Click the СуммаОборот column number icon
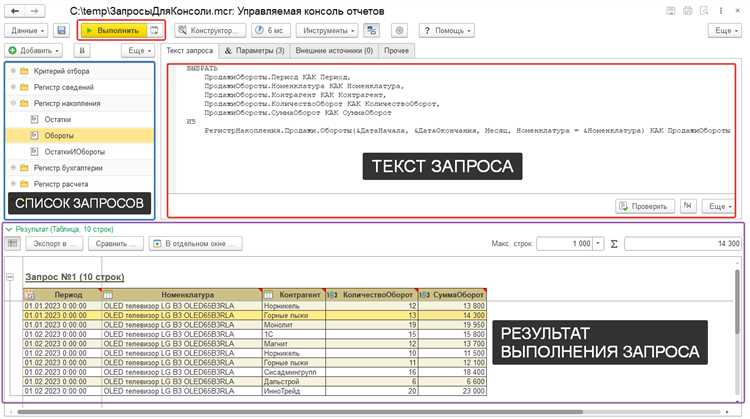The image size is (750, 419). [x=424, y=295]
